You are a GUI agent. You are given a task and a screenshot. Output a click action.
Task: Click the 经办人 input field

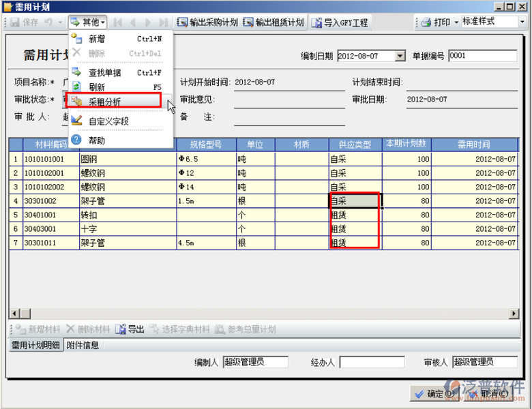click(x=372, y=362)
